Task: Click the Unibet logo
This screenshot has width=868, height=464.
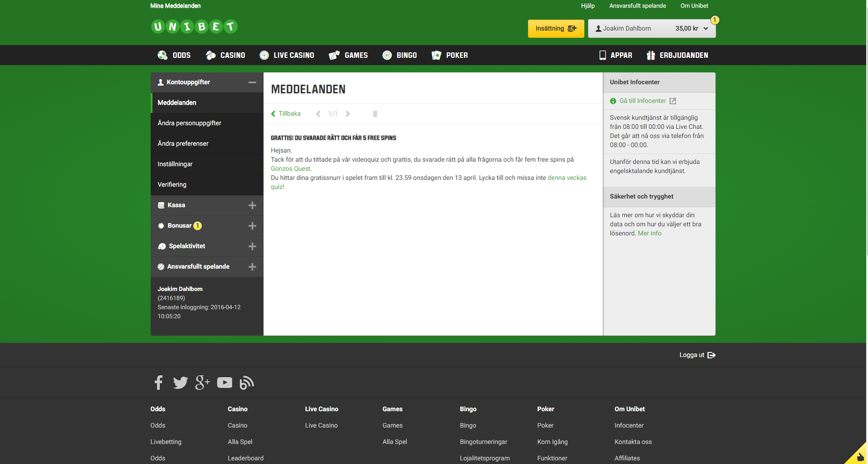Action: click(194, 27)
